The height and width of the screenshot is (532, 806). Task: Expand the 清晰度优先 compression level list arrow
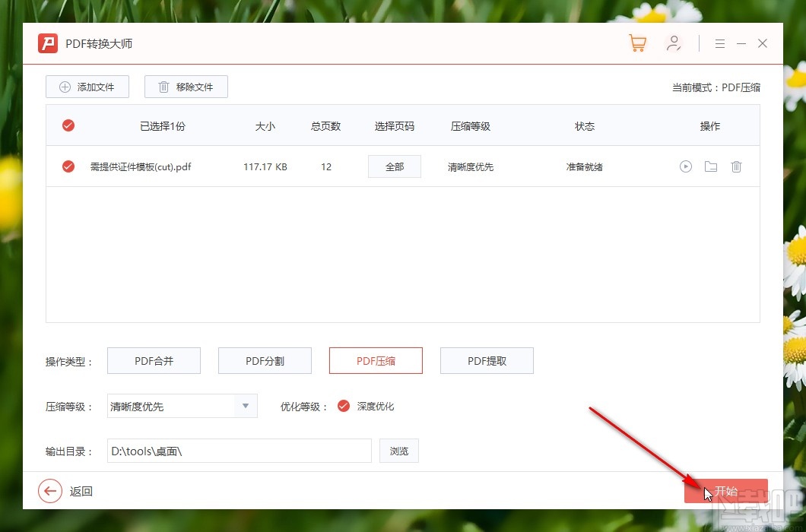[x=245, y=406]
